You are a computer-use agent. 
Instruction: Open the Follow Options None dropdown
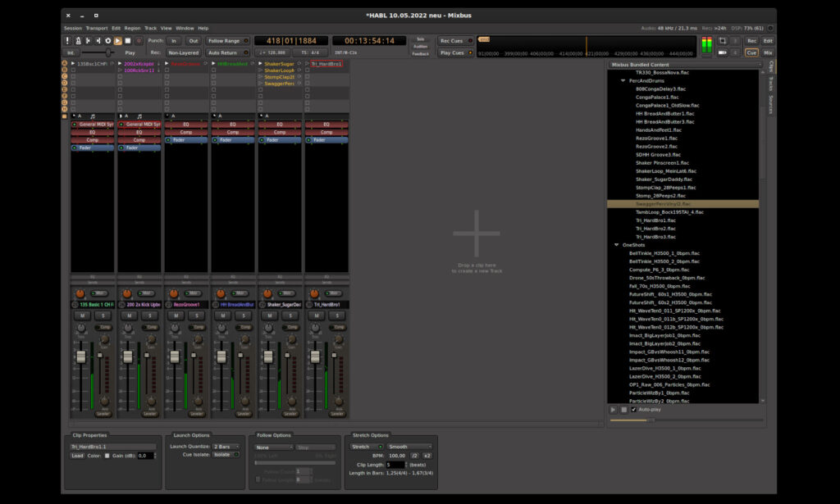point(274,447)
